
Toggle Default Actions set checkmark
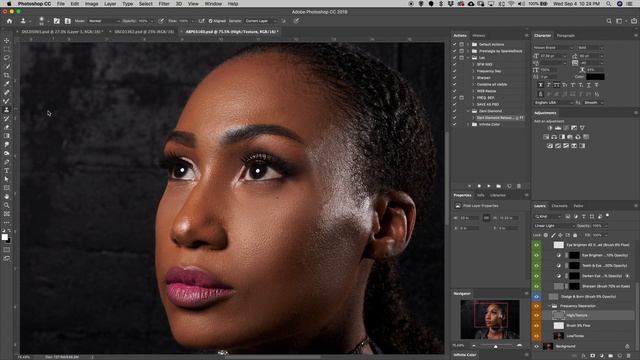(x=454, y=44)
